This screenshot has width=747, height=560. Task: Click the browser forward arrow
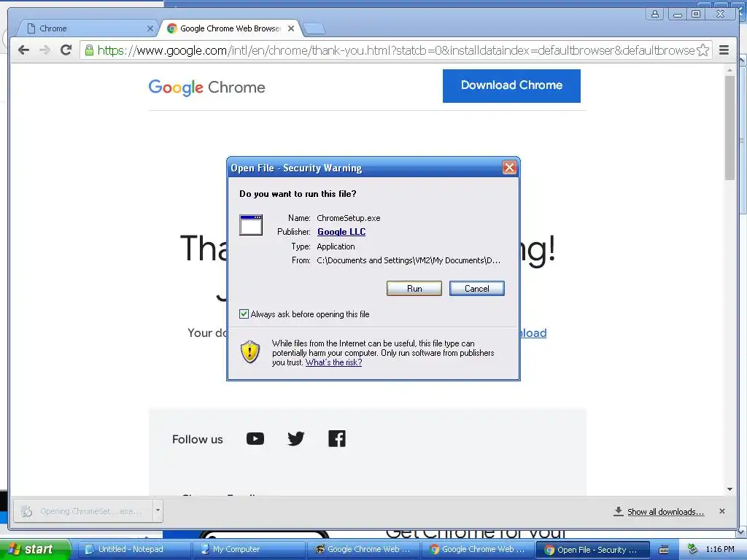pyautogui.click(x=44, y=50)
